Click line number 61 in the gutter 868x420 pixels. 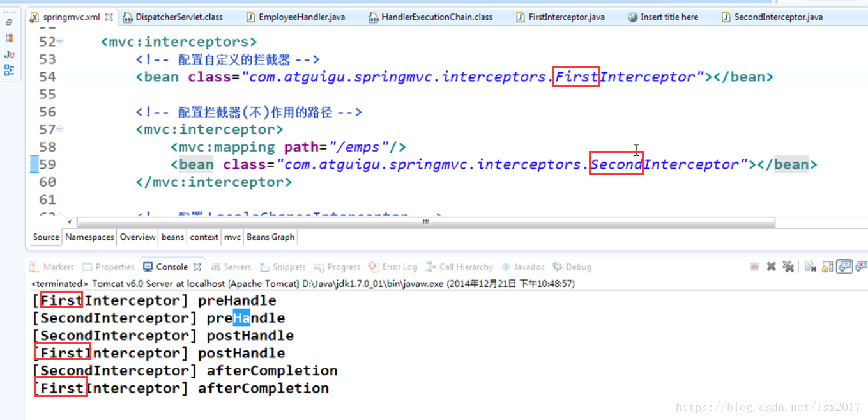click(47, 200)
